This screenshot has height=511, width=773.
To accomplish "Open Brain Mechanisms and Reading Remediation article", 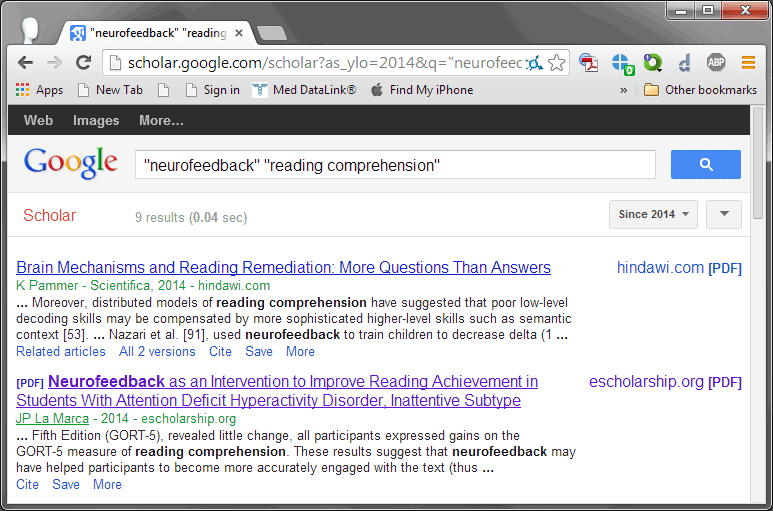I will tap(283, 267).
